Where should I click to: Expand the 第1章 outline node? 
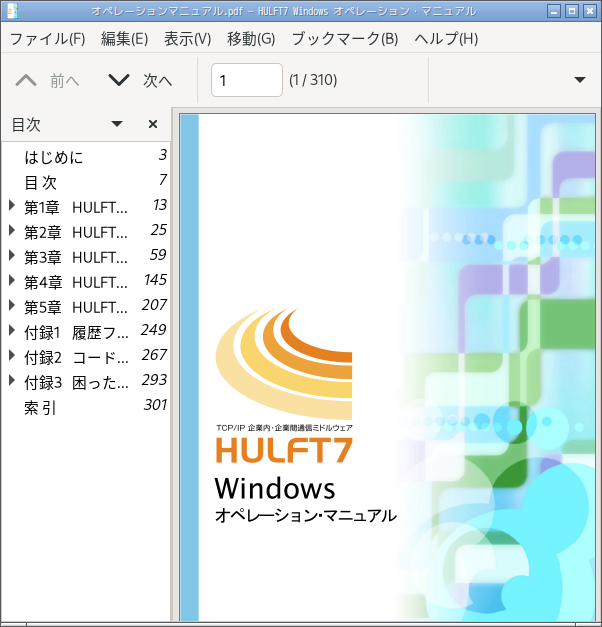[12, 206]
